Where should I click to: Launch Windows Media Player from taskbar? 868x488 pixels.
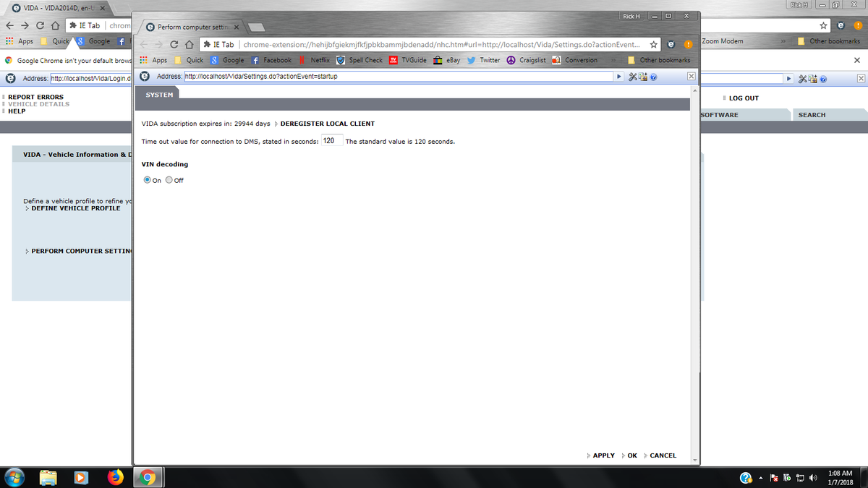82,477
